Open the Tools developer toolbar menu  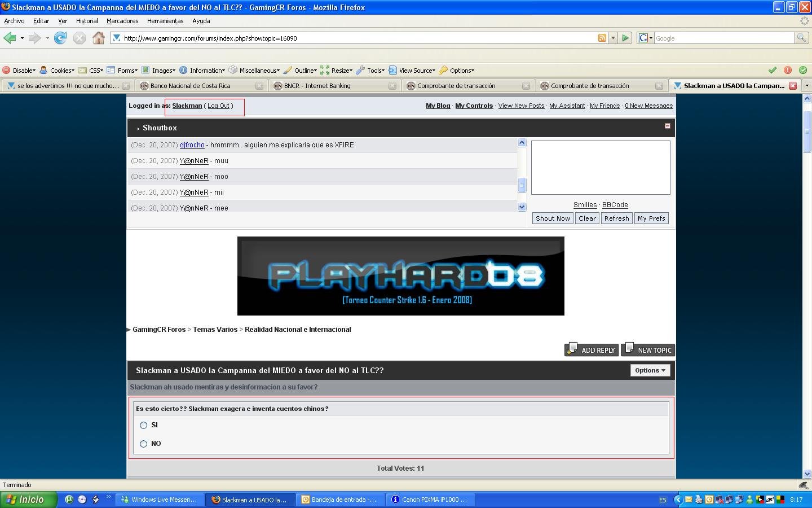pos(370,71)
